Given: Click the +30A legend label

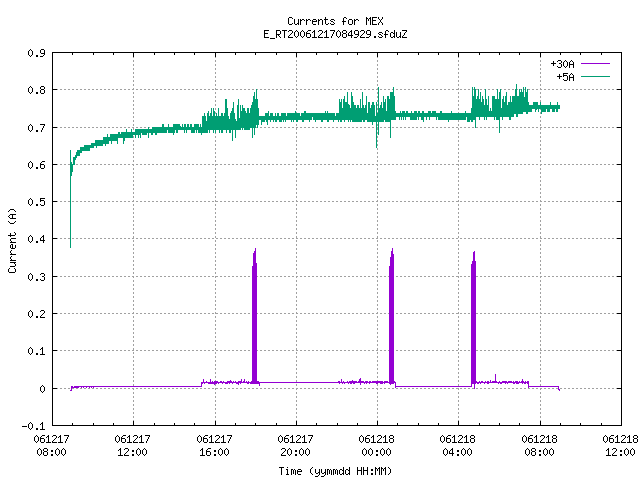Looking at the screenshot, I should click(x=562, y=64).
